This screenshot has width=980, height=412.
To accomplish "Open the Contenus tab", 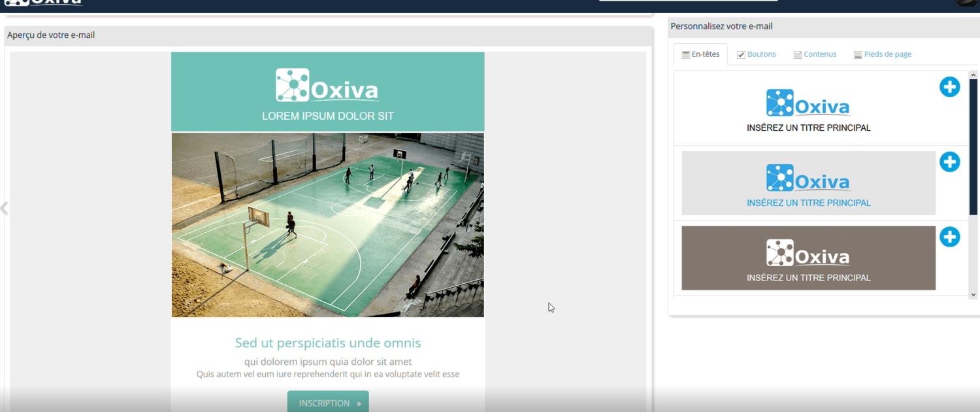I will 815,54.
